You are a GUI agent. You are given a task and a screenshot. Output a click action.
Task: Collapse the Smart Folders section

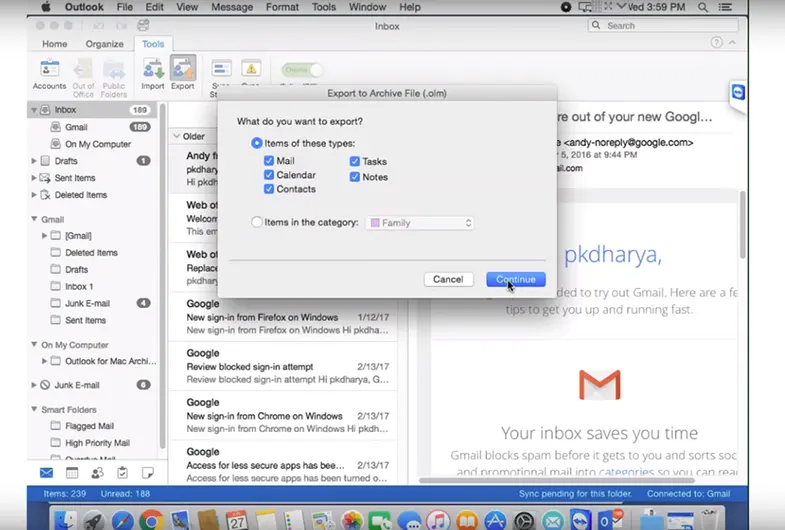click(x=34, y=409)
